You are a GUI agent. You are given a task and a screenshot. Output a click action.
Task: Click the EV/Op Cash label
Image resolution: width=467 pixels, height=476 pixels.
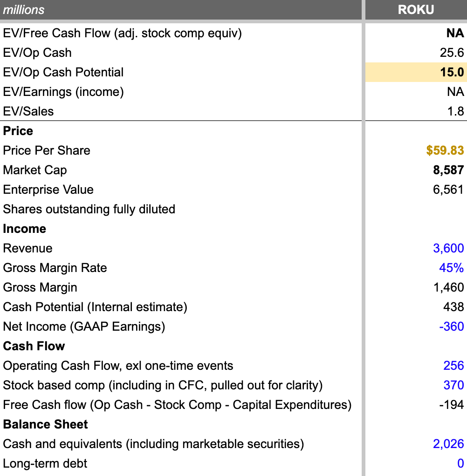tap(37, 53)
